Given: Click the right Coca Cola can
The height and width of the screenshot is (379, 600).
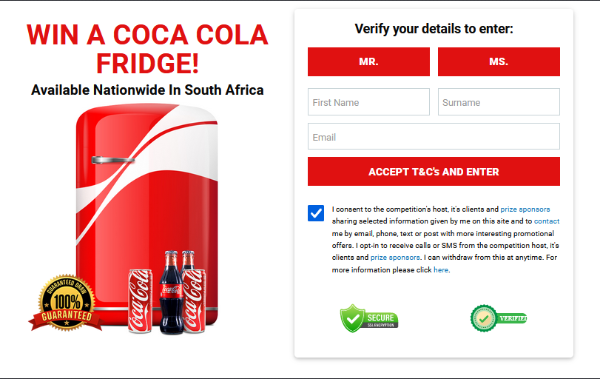Looking at the screenshot, I should 194,301.
